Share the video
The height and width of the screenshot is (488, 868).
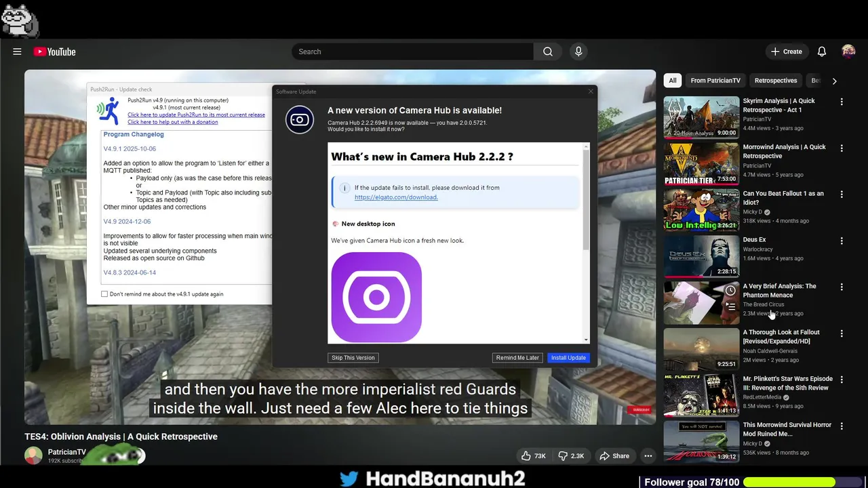coord(614,456)
